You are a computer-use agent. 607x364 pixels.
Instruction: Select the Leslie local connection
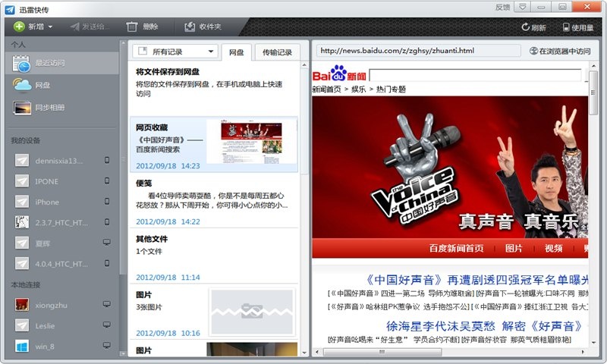click(x=62, y=326)
